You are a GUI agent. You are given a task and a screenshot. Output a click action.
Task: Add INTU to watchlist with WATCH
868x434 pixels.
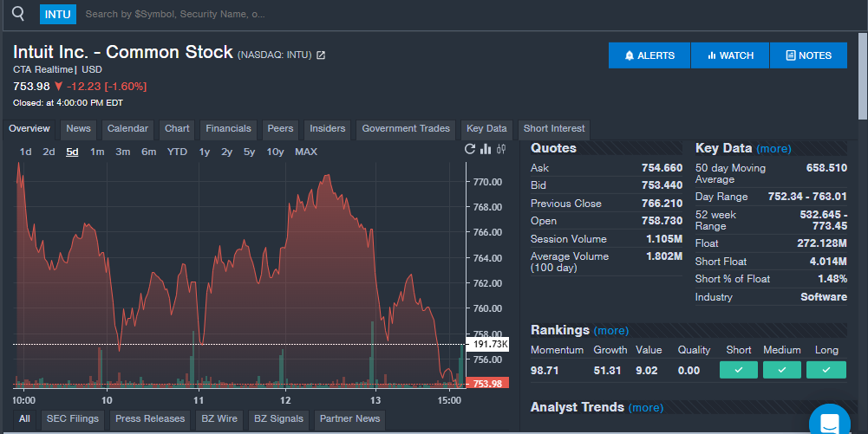click(730, 55)
